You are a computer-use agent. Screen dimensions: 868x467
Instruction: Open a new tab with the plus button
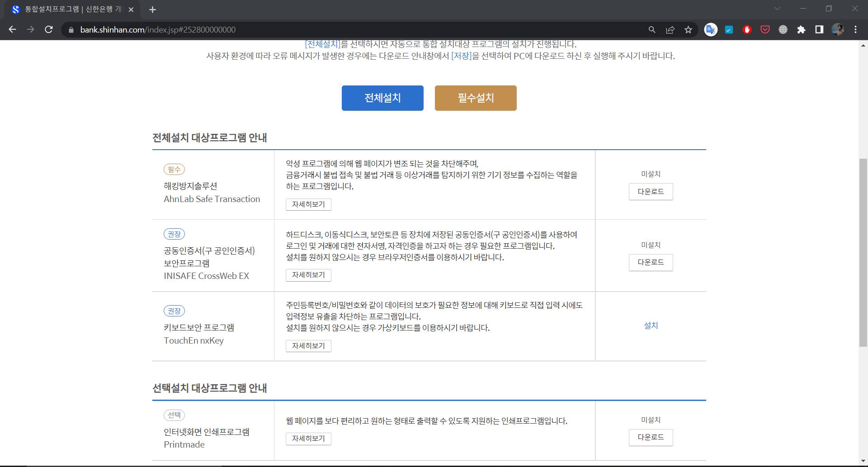pos(152,9)
